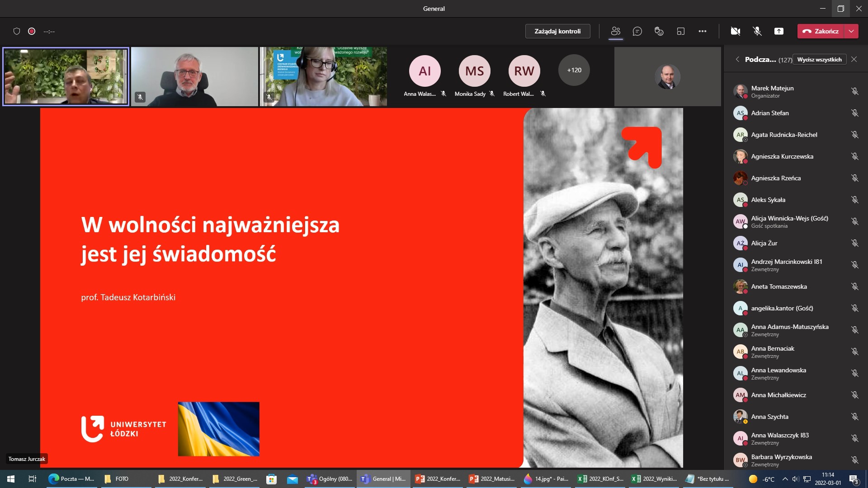Open the meeting chat icon
The height and width of the screenshot is (488, 868).
(637, 31)
